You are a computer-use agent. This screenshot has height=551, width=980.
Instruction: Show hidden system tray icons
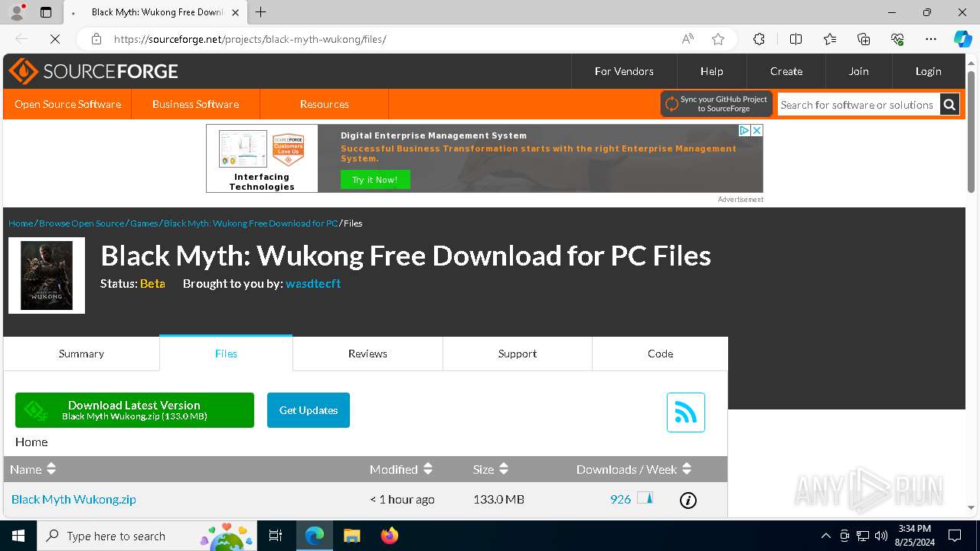pos(825,536)
